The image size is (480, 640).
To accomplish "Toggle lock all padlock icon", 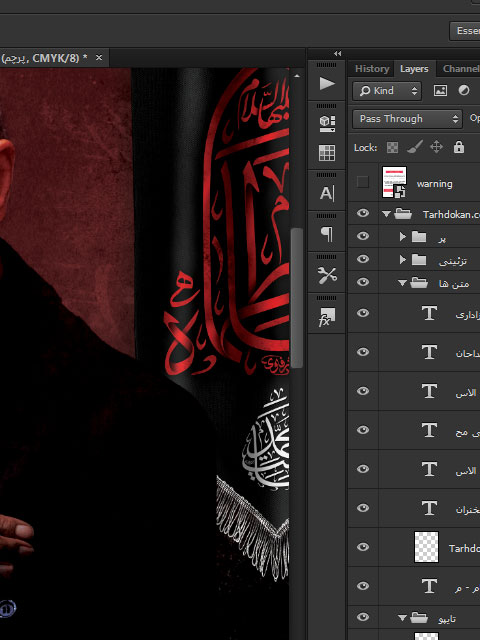I will click(459, 147).
